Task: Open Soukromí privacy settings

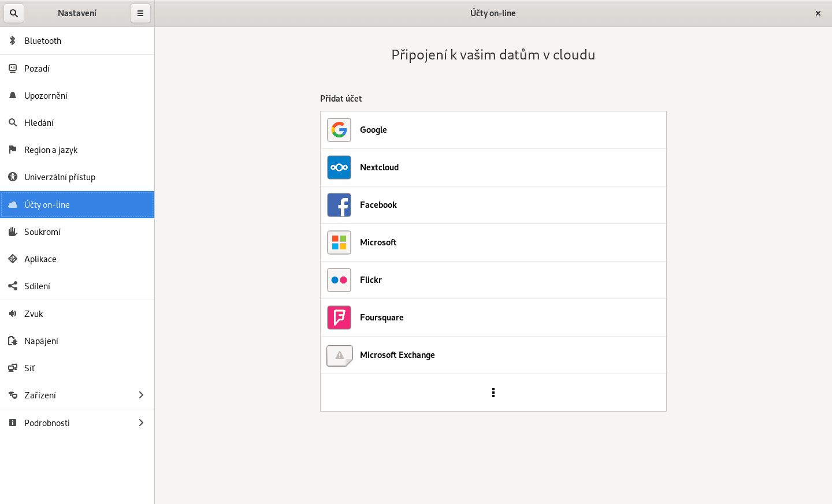Action: tap(77, 232)
